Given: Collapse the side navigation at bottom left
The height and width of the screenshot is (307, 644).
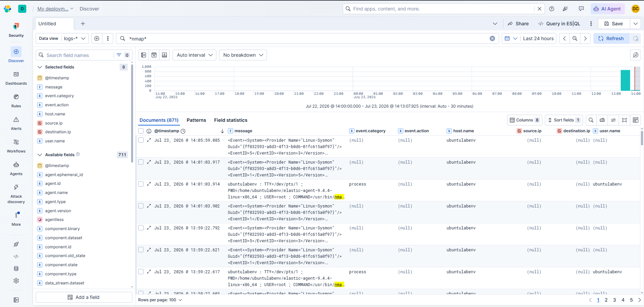Looking at the screenshot, I should click(16, 300).
